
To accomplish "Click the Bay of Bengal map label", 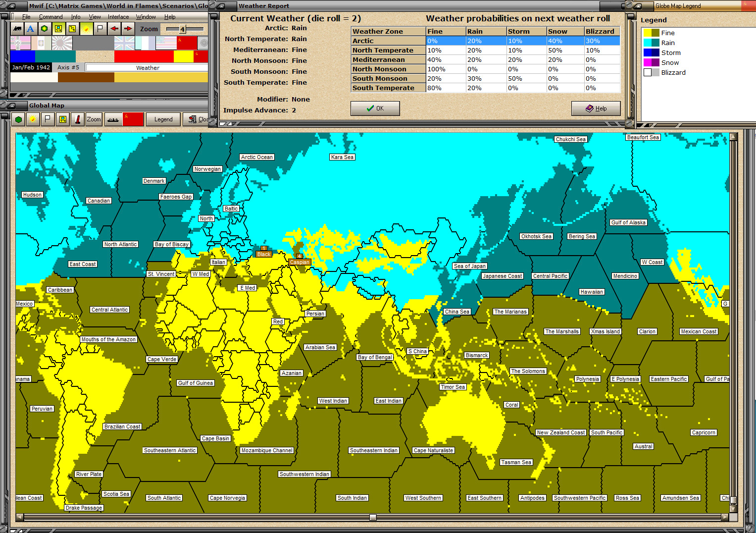I will [x=375, y=357].
